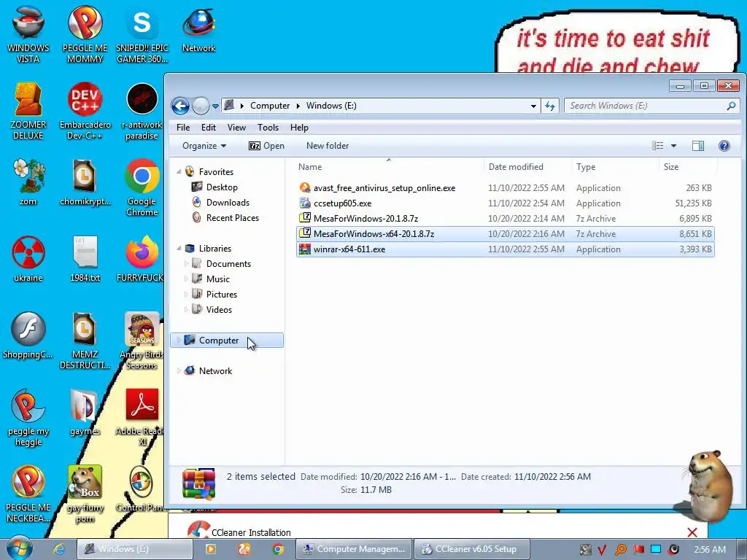Select Recent Places in Favorites

point(233,217)
